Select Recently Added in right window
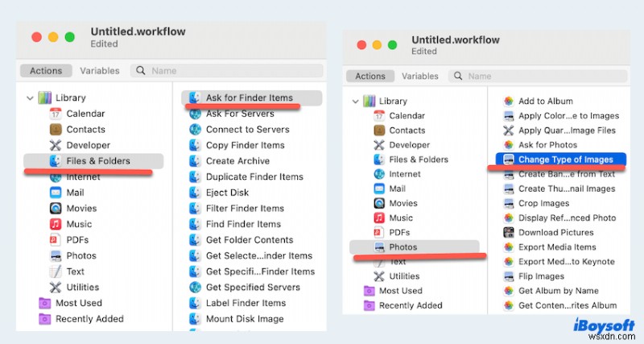Viewport: 644px width, 344px height. (411, 305)
